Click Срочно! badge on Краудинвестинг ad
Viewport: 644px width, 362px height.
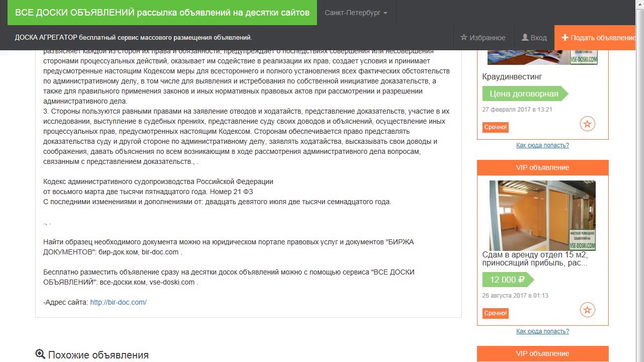(496, 127)
